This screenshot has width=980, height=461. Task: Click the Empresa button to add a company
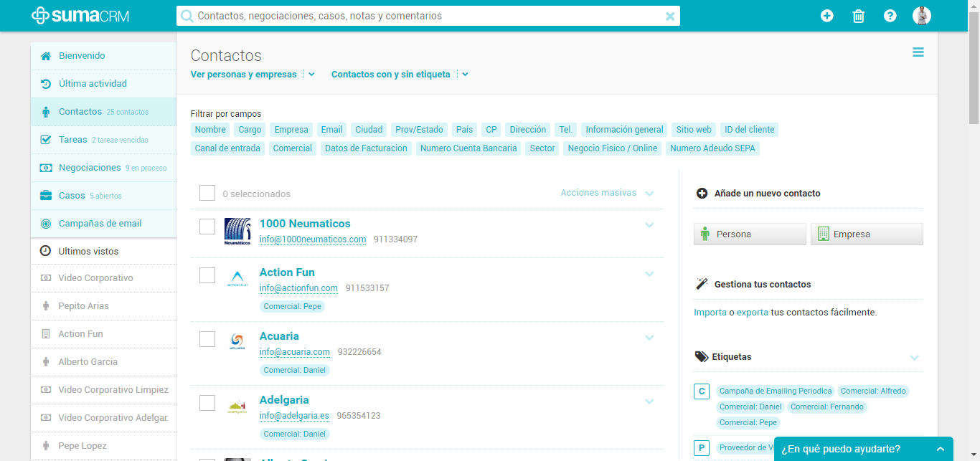click(x=867, y=234)
